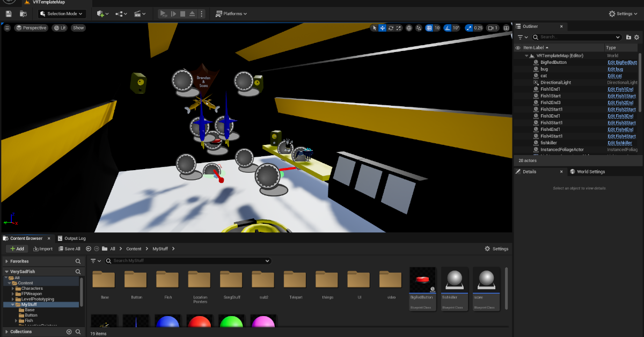Screen dimensions: 644x337
Task: Select the translate (move) gizmo tool
Action: coord(382,28)
